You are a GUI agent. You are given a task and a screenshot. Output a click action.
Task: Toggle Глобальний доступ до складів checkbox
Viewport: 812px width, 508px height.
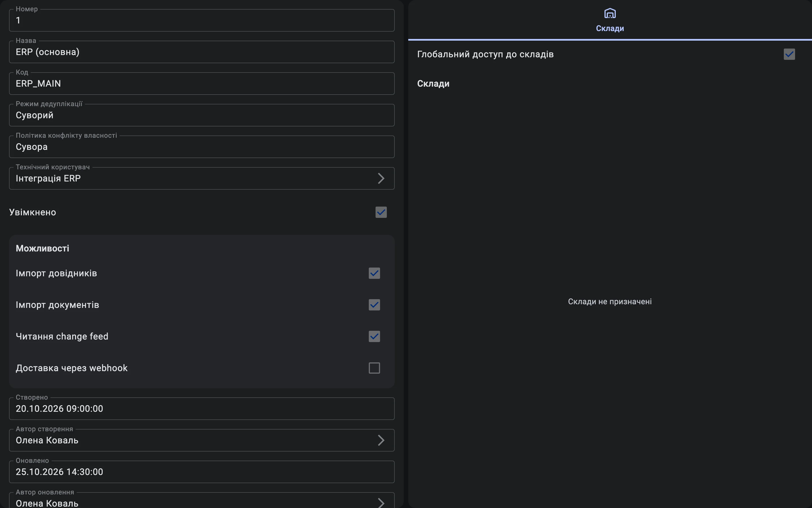click(789, 54)
